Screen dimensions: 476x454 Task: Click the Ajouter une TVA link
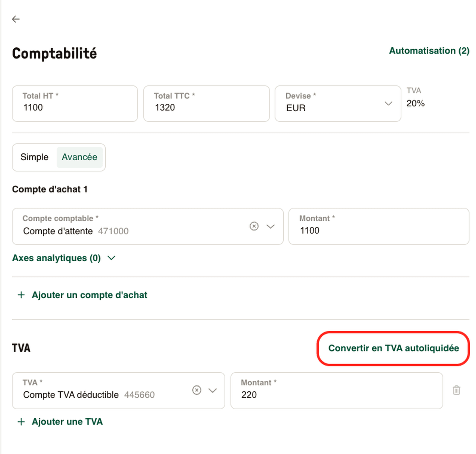pyautogui.click(x=67, y=422)
